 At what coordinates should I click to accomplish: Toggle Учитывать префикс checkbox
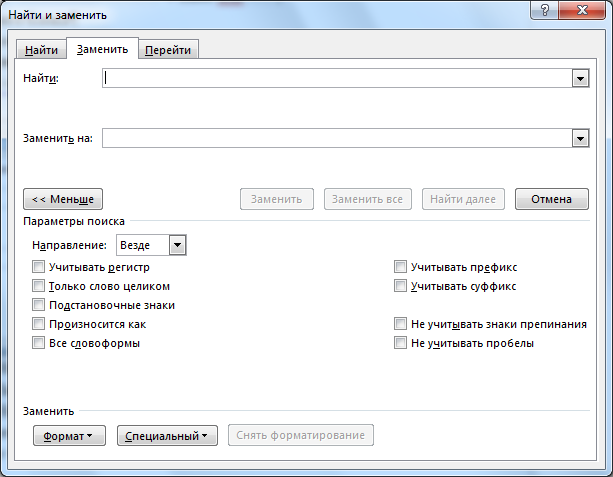pos(400,267)
